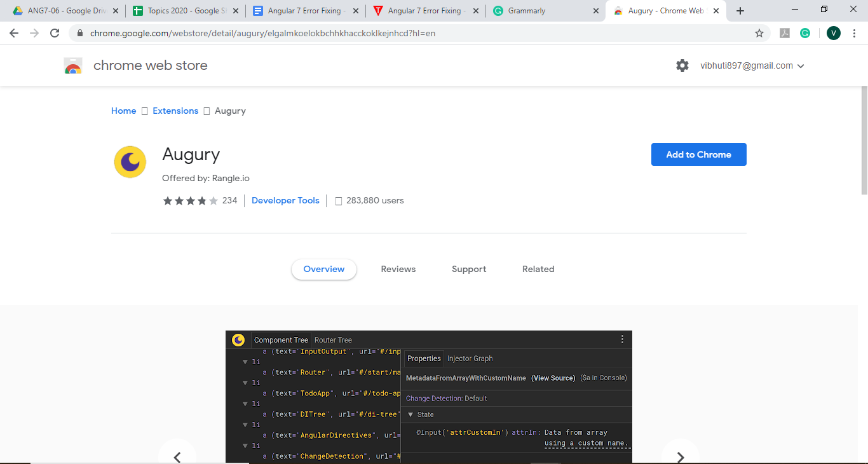This screenshot has width=868, height=464.
Task: Open the Chrome profile avatar V
Action: pyautogui.click(x=834, y=34)
